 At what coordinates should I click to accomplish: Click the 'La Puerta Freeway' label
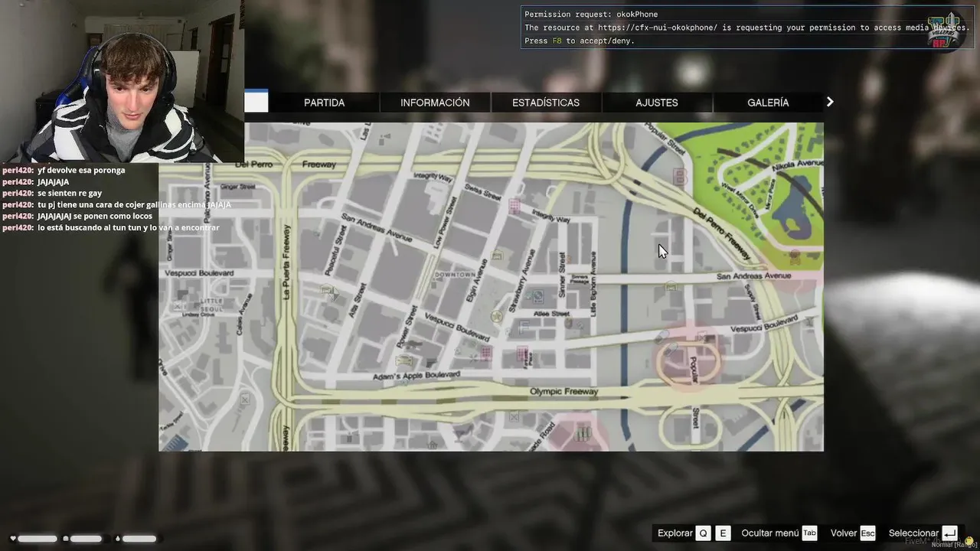point(287,261)
